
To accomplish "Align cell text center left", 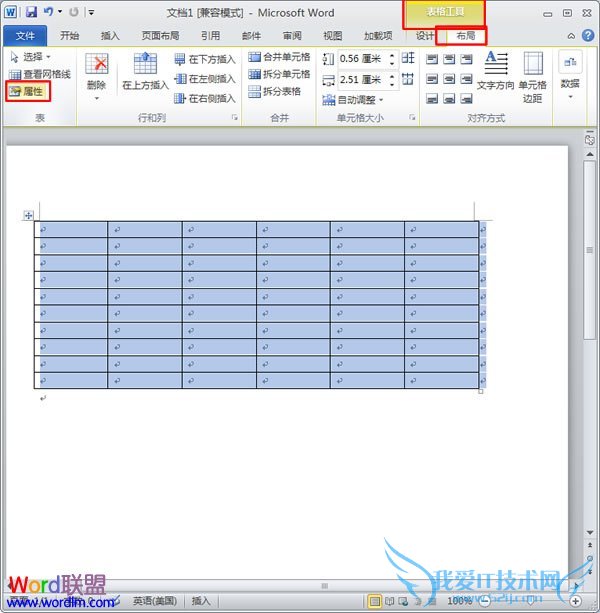I will [x=432, y=79].
